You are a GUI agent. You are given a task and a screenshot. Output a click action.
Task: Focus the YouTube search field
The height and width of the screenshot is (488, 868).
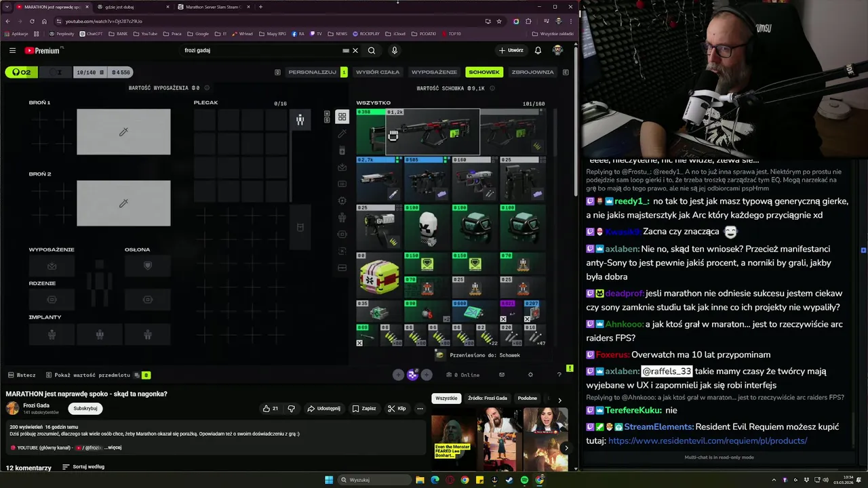261,50
